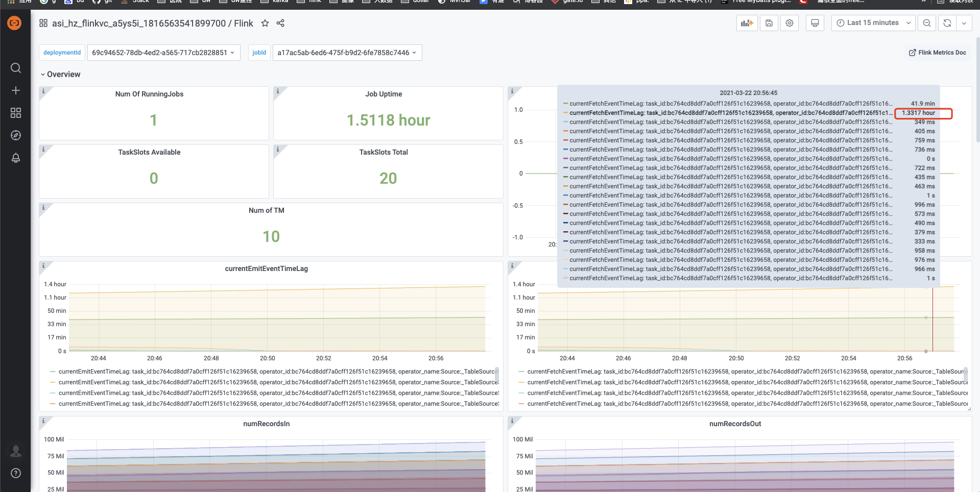The height and width of the screenshot is (492, 980).
Task: Open the currentEmitEventTimeLag panel title menu
Action: point(266,268)
